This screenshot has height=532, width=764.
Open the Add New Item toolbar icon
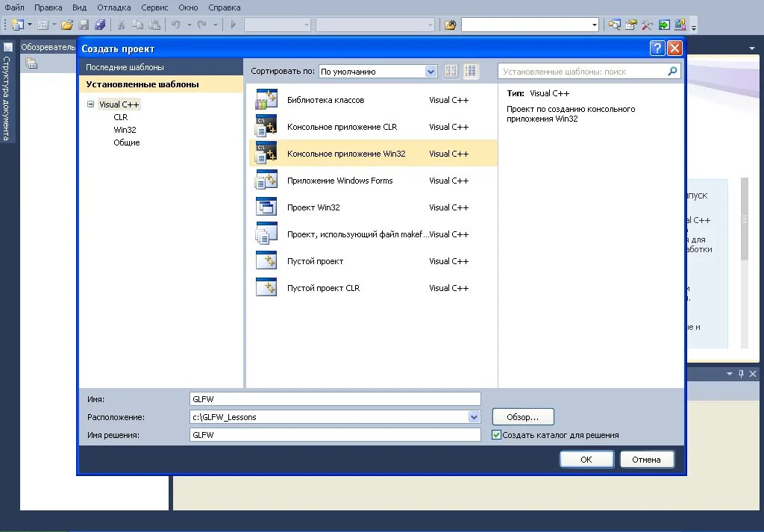point(43,25)
